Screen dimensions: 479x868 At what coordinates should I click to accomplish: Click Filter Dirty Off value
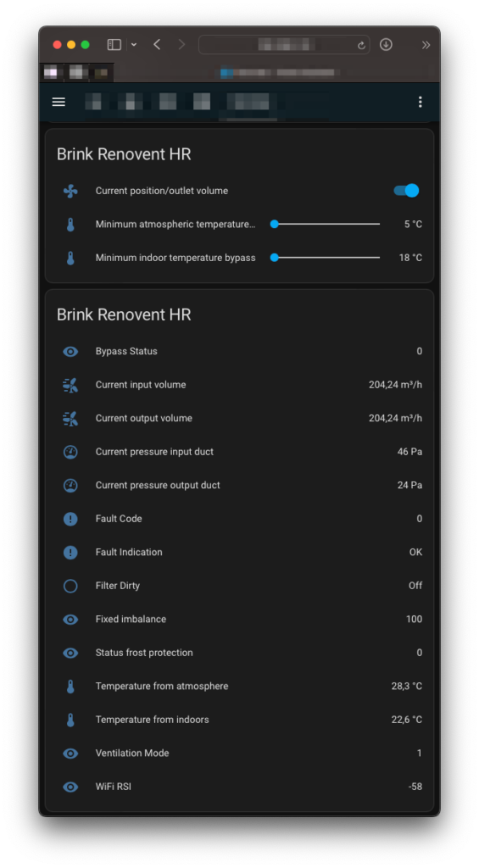(x=415, y=586)
